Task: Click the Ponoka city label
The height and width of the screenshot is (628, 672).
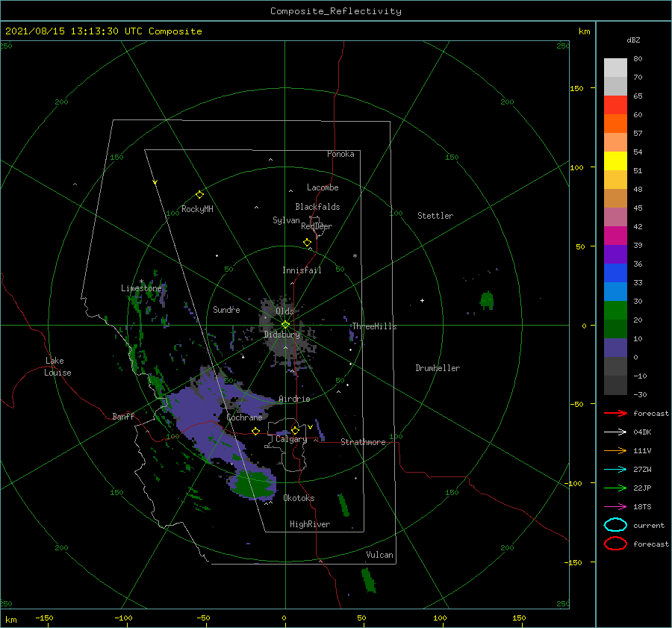Action: click(x=340, y=154)
